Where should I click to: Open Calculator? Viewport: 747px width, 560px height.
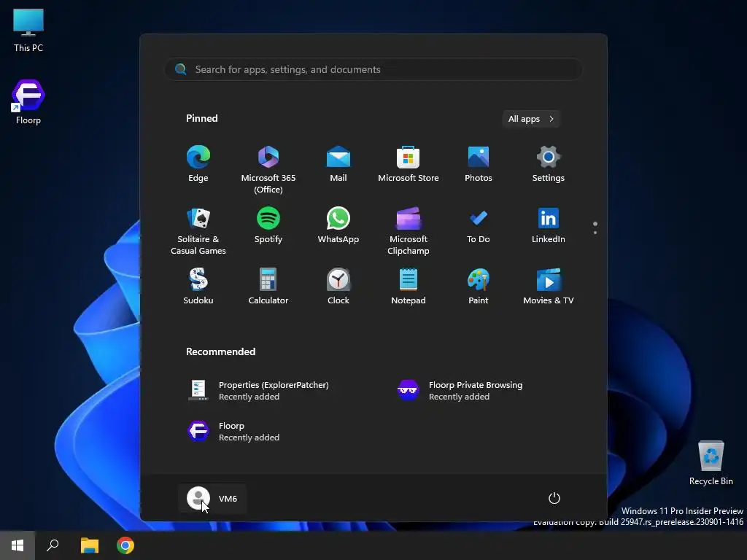click(268, 287)
